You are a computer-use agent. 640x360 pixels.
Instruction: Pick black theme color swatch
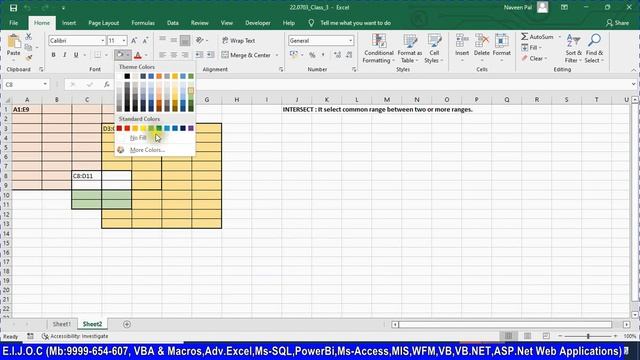click(127, 76)
